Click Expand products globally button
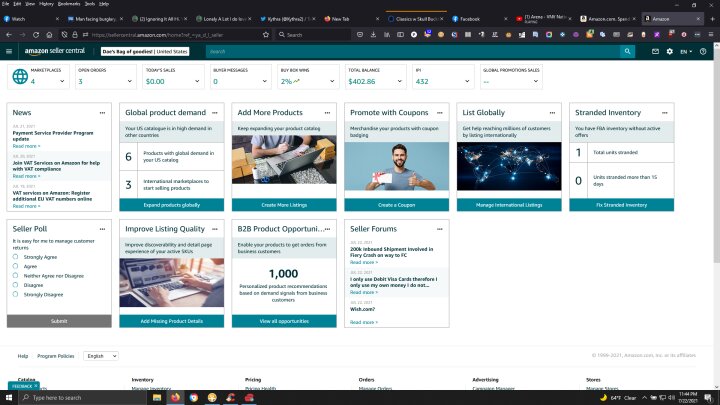This screenshot has height=405, width=720. coord(172,205)
